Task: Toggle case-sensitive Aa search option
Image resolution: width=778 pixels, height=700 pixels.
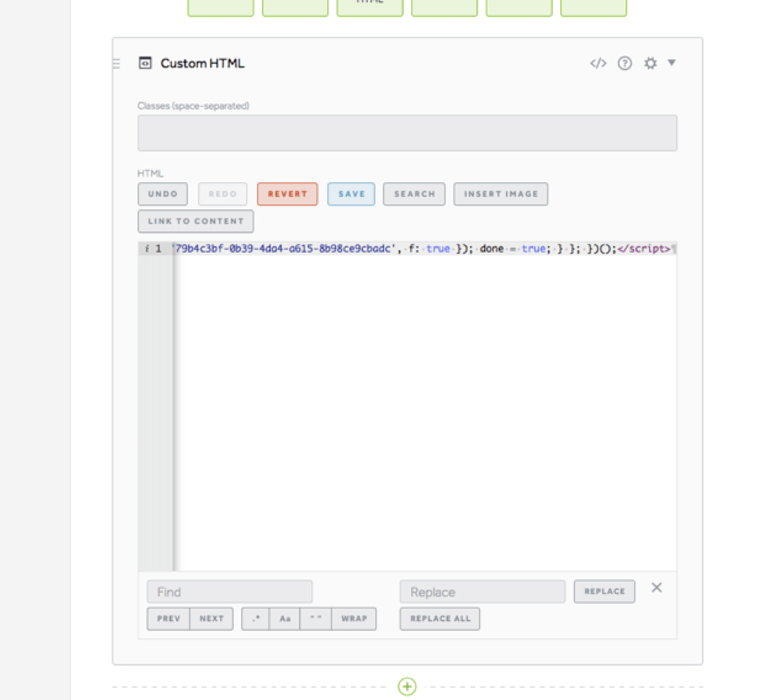Action: pos(285,619)
